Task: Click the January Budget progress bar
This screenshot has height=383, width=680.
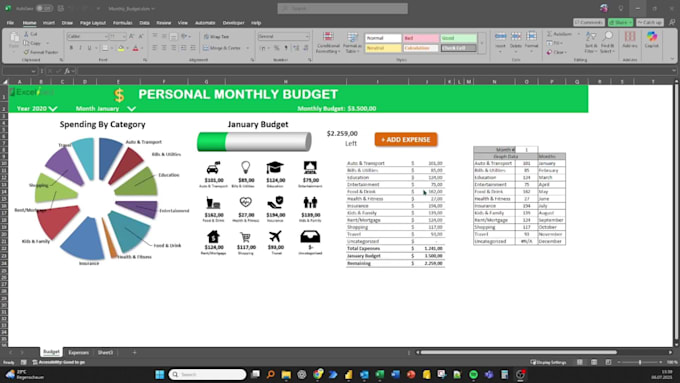Action: click(254, 142)
